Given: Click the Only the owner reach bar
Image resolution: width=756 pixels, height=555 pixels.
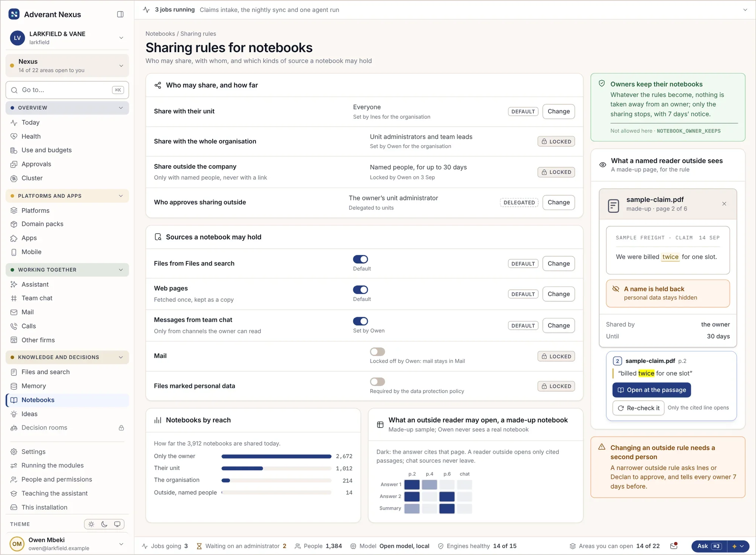Looking at the screenshot, I should click(x=276, y=456).
